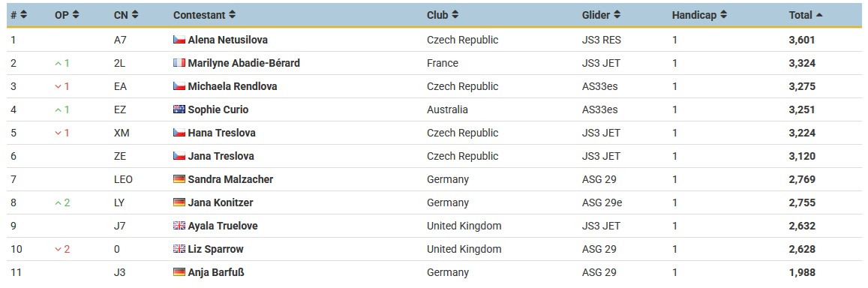The height and width of the screenshot is (288, 868).
Task: Click the Club column sort arrows
Action: 455,16
